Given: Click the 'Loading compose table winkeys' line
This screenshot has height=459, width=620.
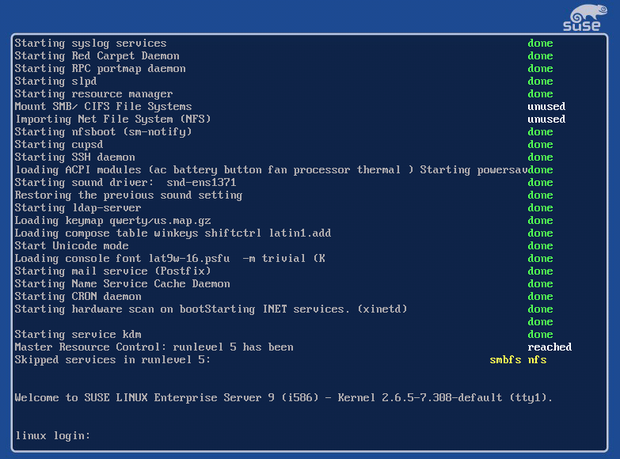Looking at the screenshot, I should point(173,233).
